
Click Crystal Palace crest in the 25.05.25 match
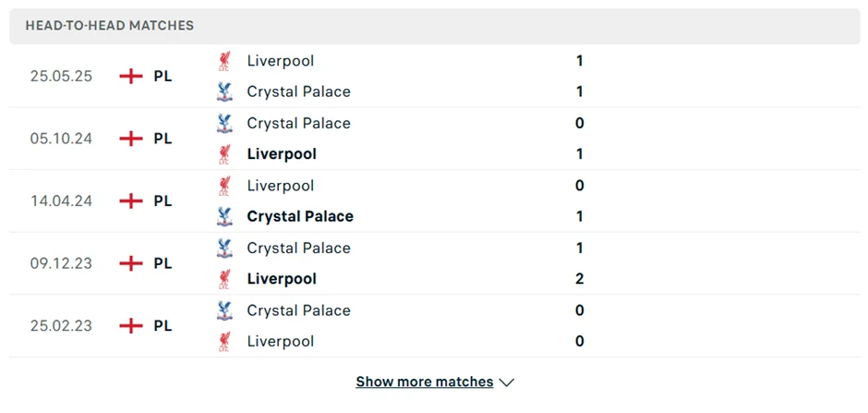click(223, 91)
